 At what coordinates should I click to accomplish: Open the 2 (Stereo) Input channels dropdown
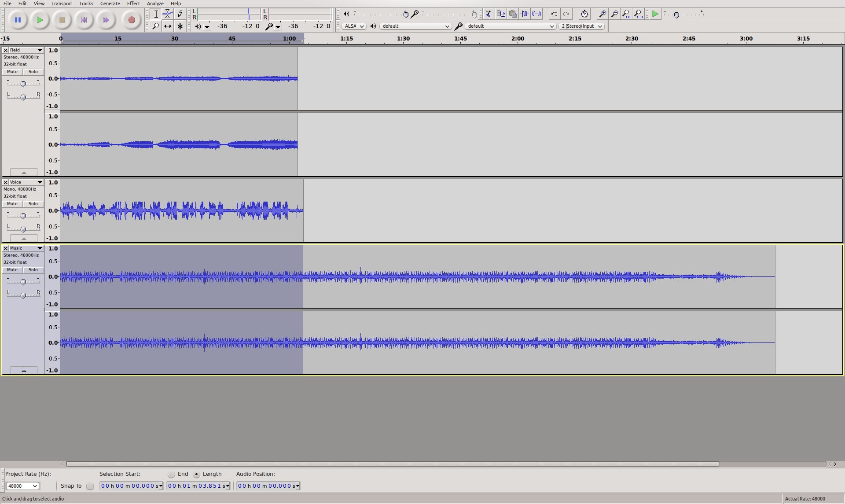(x=581, y=26)
